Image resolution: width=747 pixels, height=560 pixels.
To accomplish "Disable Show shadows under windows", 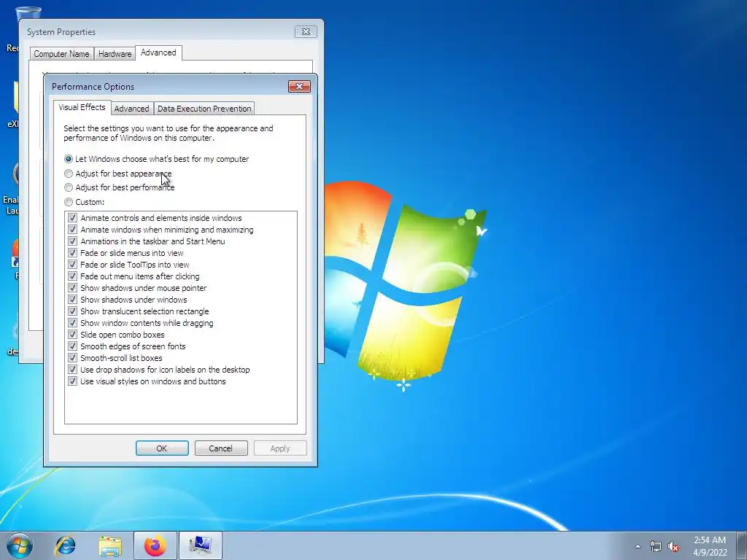I will pyautogui.click(x=72, y=300).
